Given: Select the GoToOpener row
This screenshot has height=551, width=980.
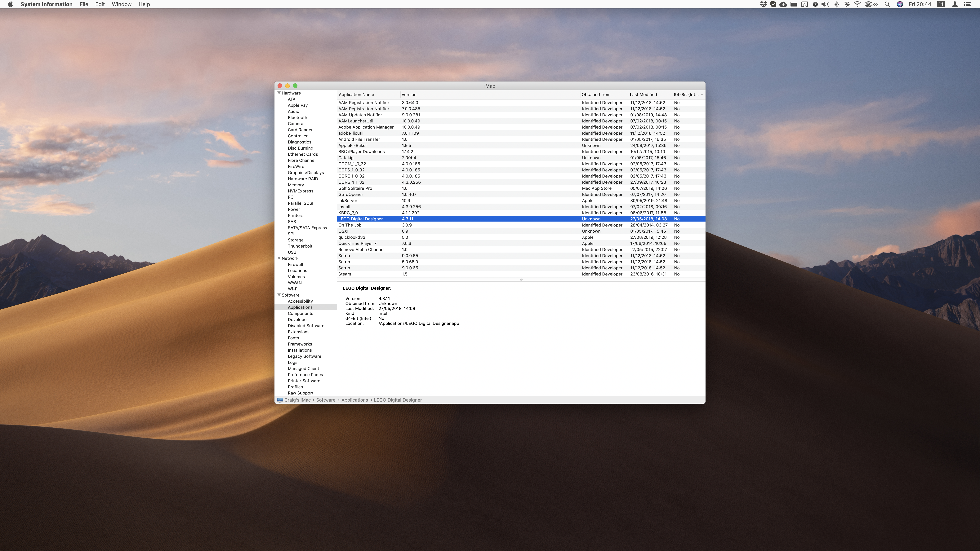Looking at the screenshot, I should tap(521, 194).
